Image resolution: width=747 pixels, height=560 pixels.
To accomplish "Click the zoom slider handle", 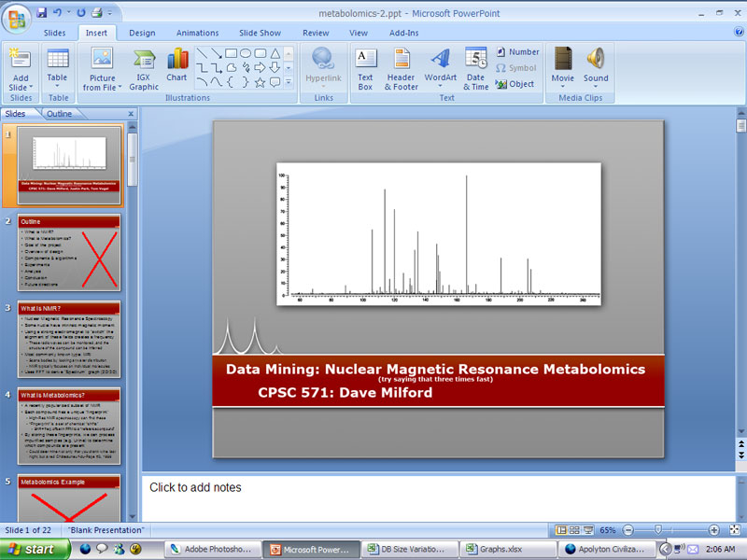I will click(x=658, y=530).
